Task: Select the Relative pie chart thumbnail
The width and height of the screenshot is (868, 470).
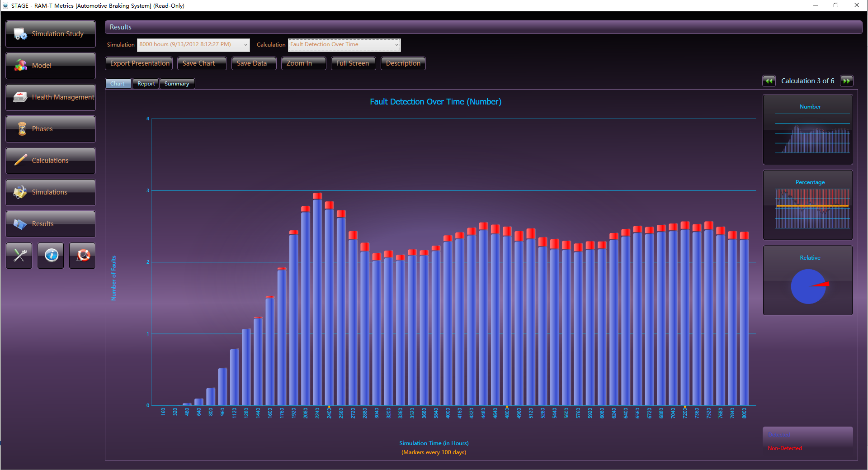Action: [808, 280]
